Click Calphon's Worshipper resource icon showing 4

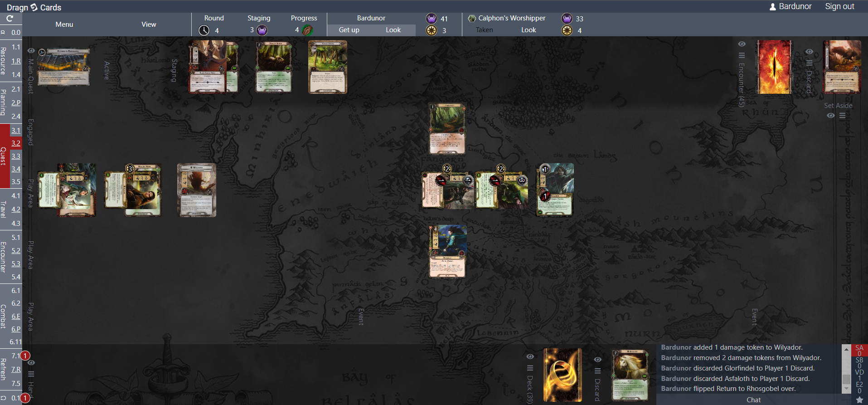[x=567, y=30]
